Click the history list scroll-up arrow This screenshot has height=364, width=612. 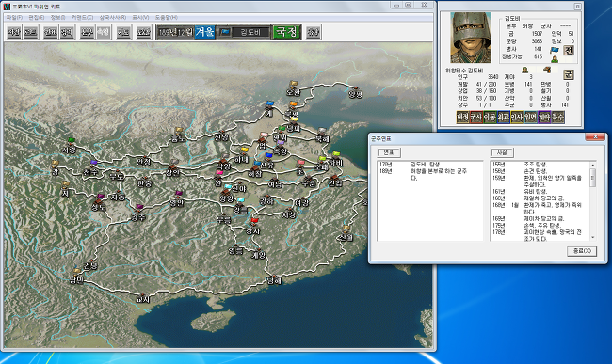593,165
